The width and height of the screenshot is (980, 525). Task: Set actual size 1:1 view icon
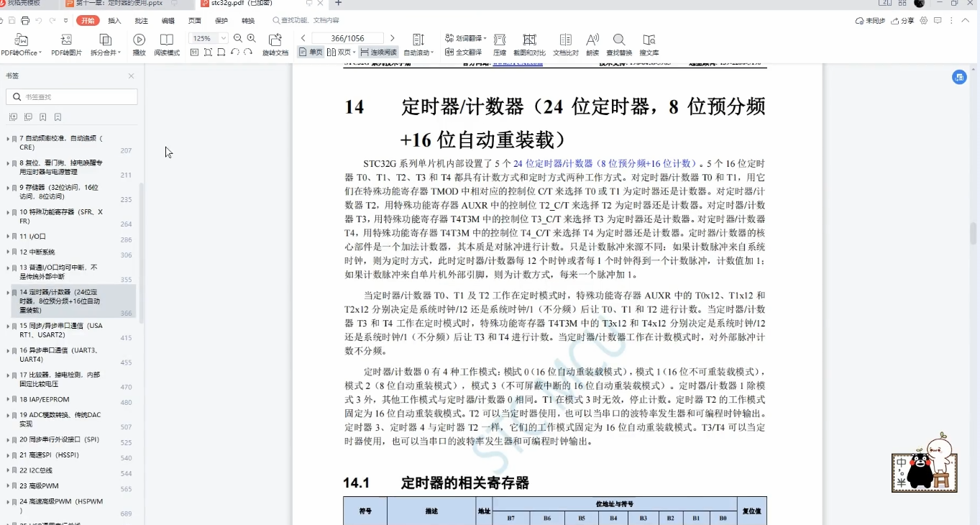click(194, 52)
